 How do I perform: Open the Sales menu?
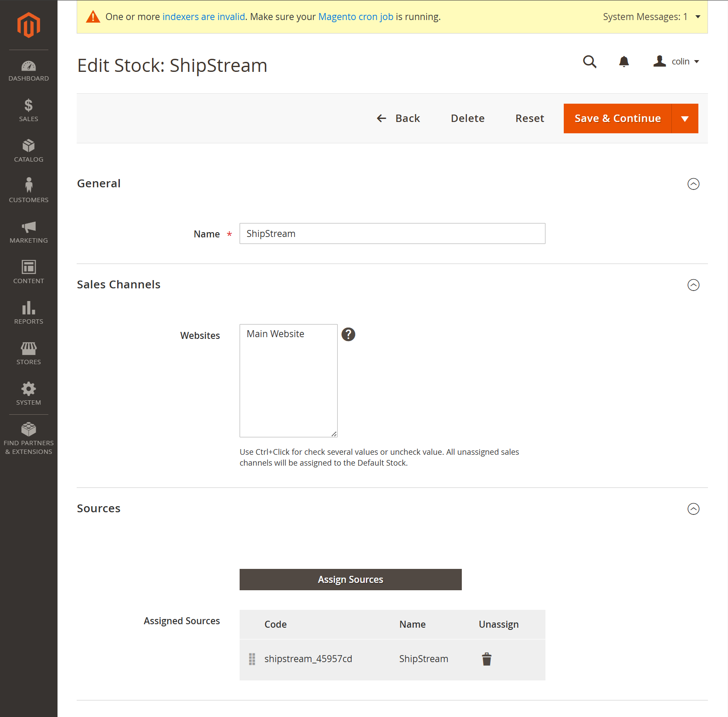[x=29, y=110]
